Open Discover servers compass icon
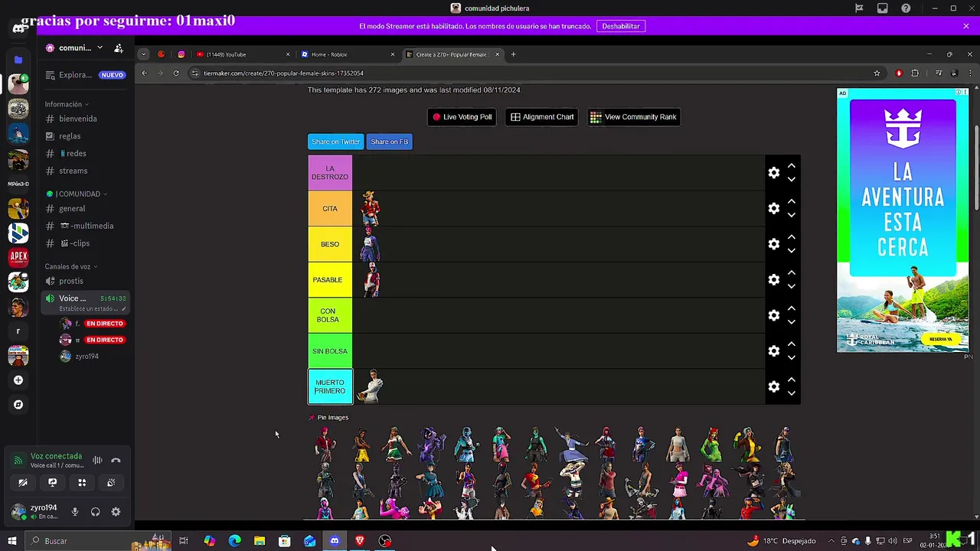 pos(18,404)
